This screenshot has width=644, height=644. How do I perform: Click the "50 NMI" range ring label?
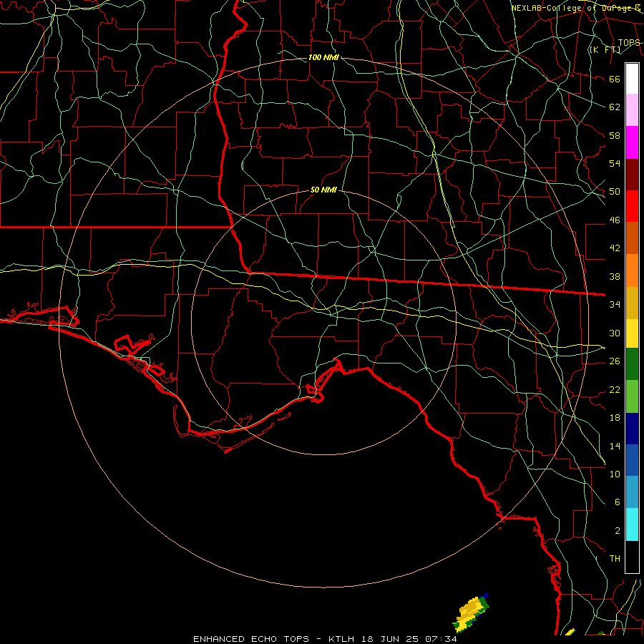pyautogui.click(x=323, y=190)
